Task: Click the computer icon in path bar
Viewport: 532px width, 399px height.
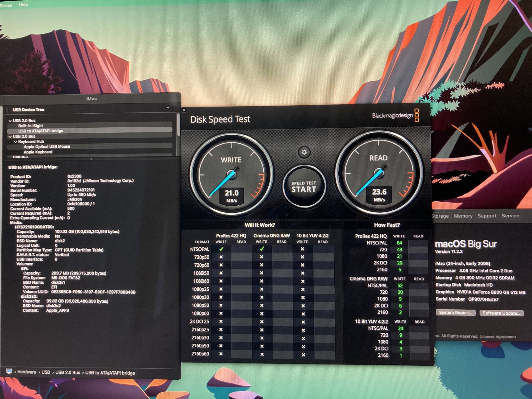Action: [9, 371]
